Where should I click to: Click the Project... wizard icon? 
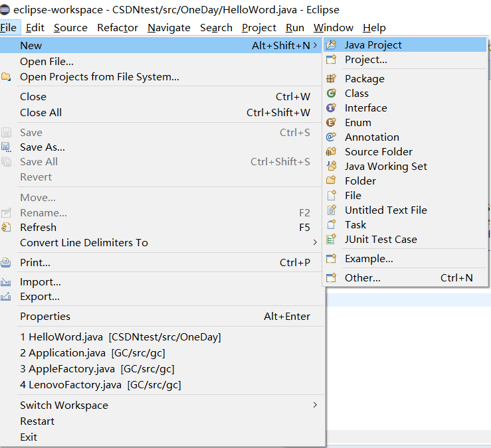point(331,60)
